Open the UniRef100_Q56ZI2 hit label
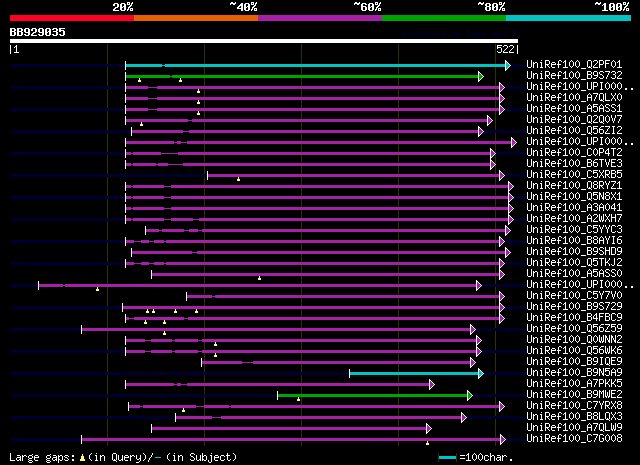Image resolution: width=640 pixels, height=465 pixels. 574,131
